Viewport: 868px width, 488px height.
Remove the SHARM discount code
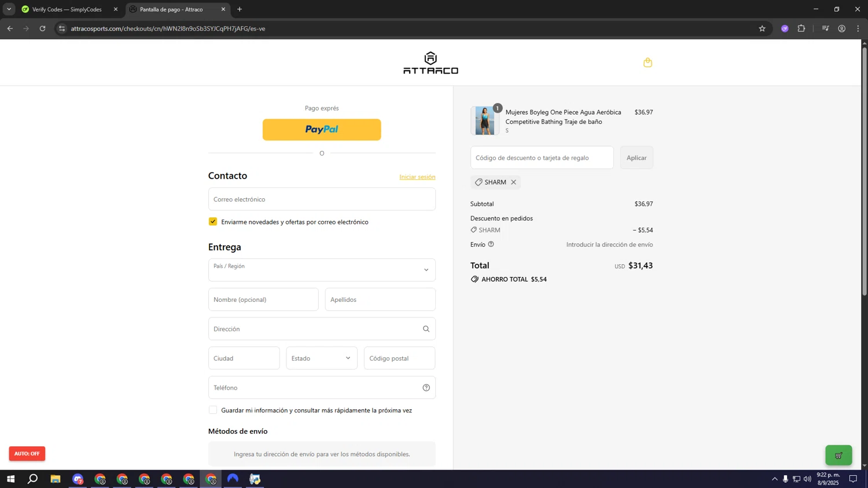coord(513,182)
